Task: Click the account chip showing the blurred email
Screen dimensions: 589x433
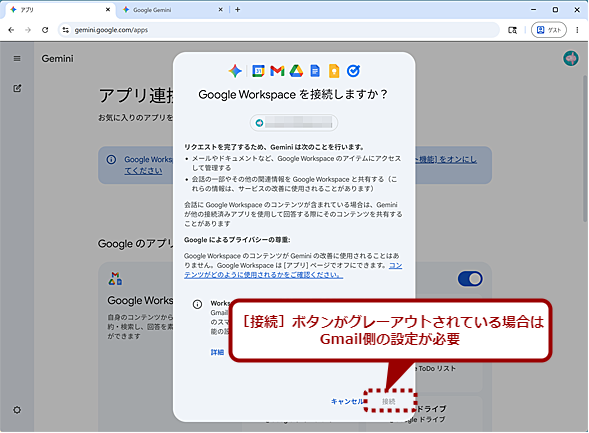Action: click(294, 122)
